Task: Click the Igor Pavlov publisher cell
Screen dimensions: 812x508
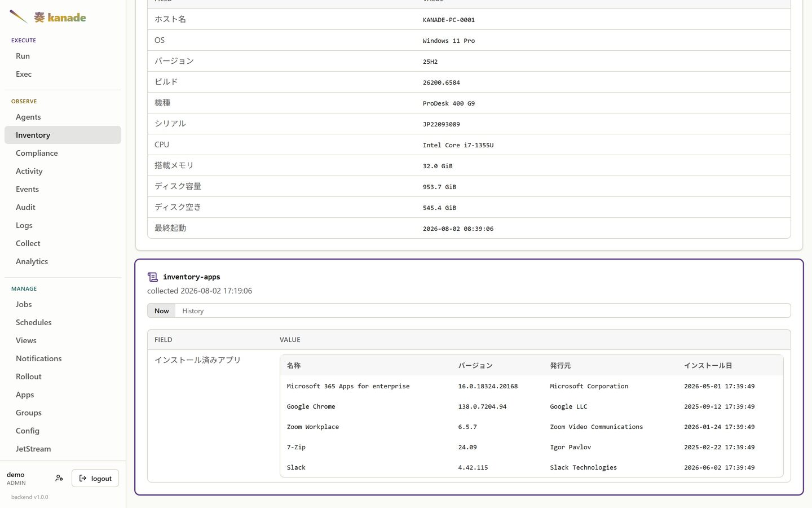Action: [x=571, y=447]
